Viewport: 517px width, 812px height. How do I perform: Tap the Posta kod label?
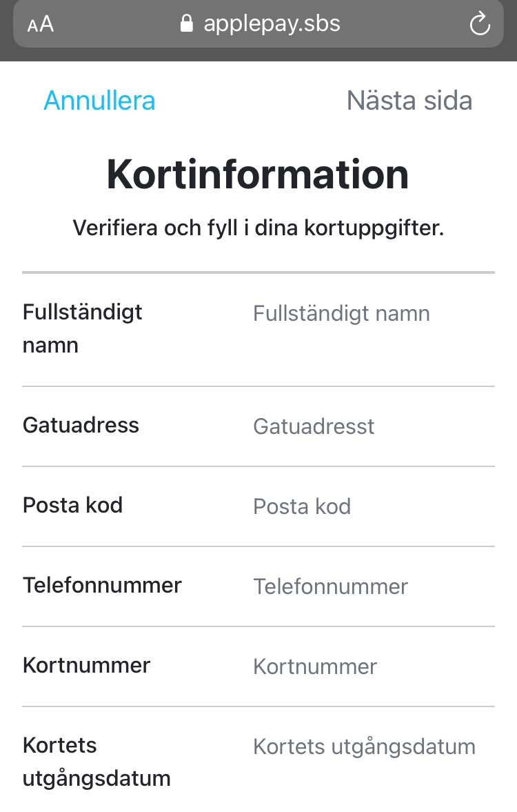click(x=72, y=505)
